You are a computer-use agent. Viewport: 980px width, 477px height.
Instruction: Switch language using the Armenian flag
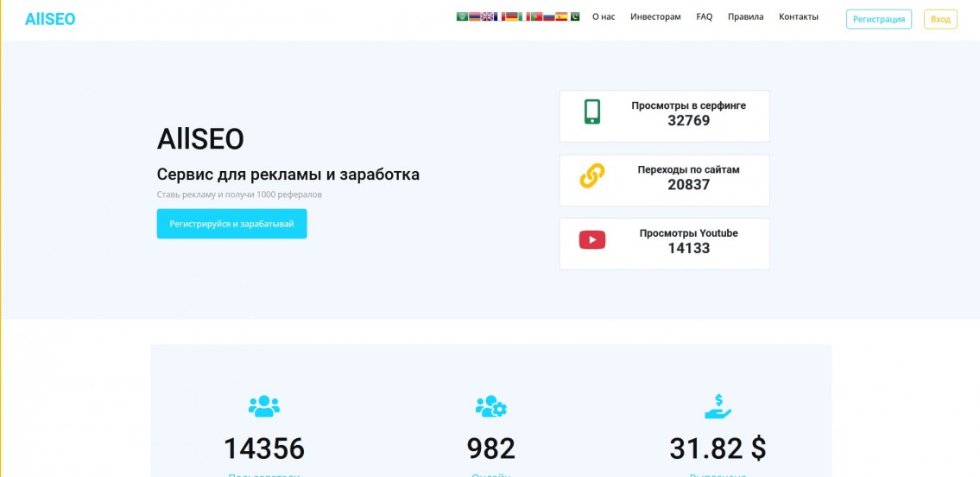pyautogui.click(x=475, y=17)
